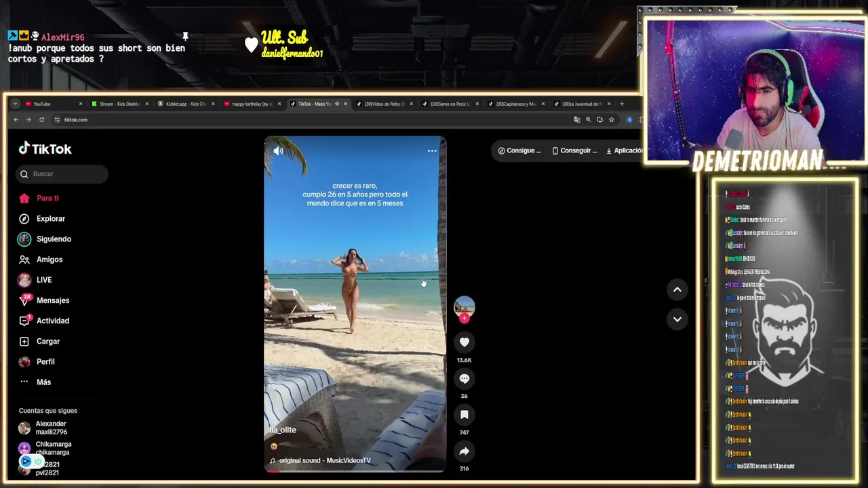The width and height of the screenshot is (868, 488).
Task: Open a new browser tab
Action: (621, 104)
